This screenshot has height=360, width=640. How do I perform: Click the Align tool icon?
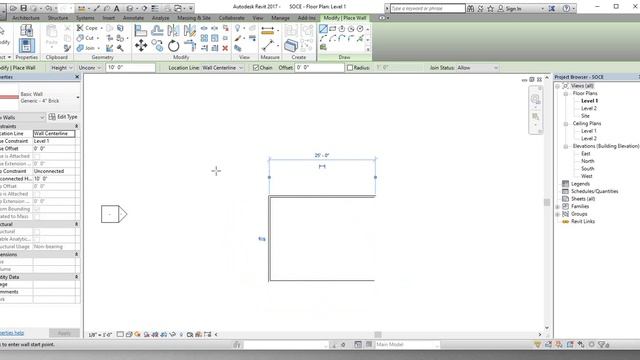pos(141,30)
